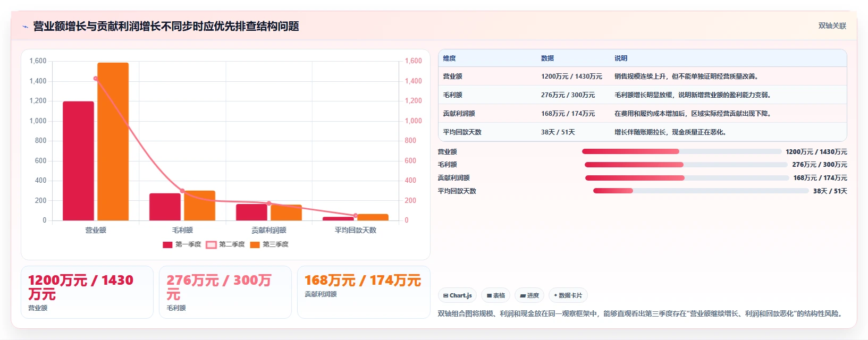The height and width of the screenshot is (340, 868).
Task: Click the 数据卡片 chip
Action: 568,295
